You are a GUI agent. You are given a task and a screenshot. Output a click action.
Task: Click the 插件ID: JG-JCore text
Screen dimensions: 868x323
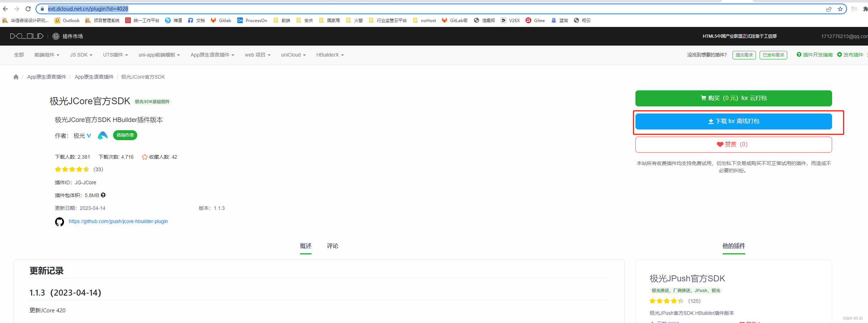tap(75, 182)
